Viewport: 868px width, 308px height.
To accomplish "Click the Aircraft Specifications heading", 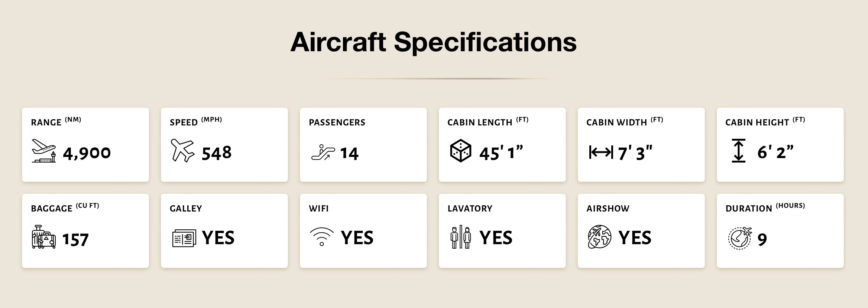I will click(x=433, y=42).
